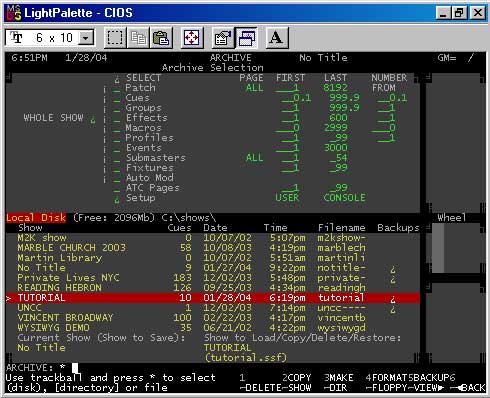Screen dimensions: 490x398
Task: Click the 5BACKUP VIEW softkey
Action: point(428,383)
